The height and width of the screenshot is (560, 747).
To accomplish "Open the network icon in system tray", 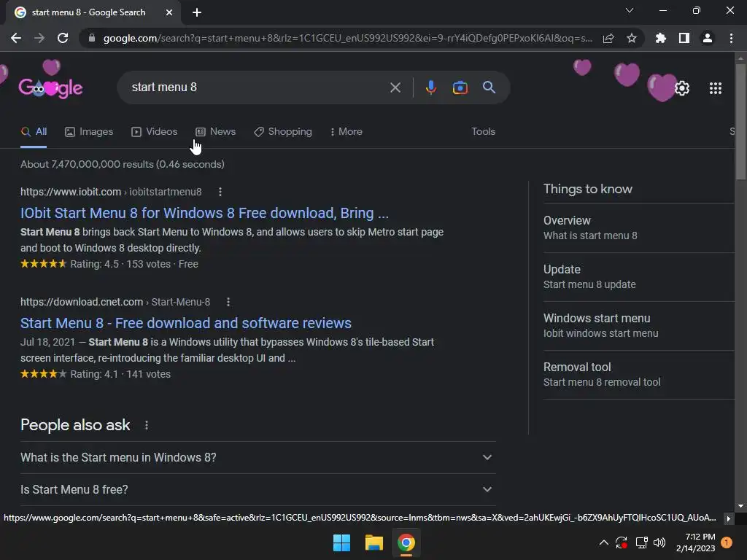I will tap(641, 542).
